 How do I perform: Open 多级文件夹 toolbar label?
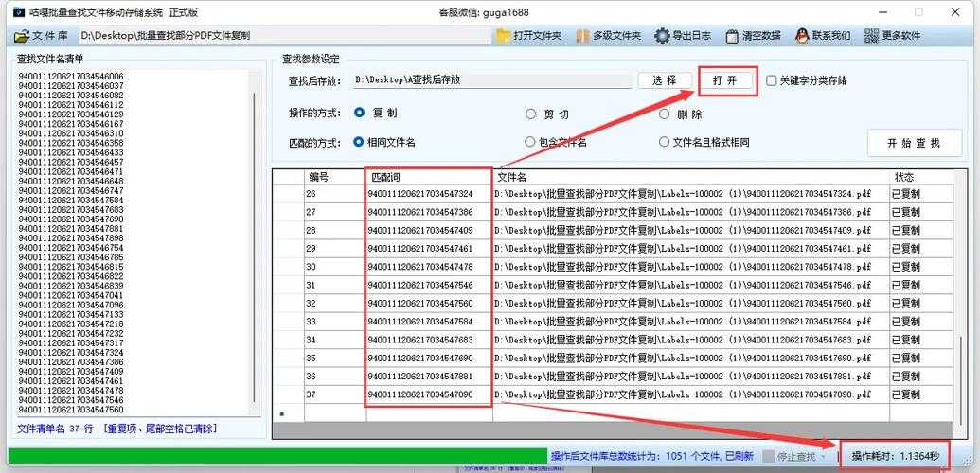(x=616, y=36)
